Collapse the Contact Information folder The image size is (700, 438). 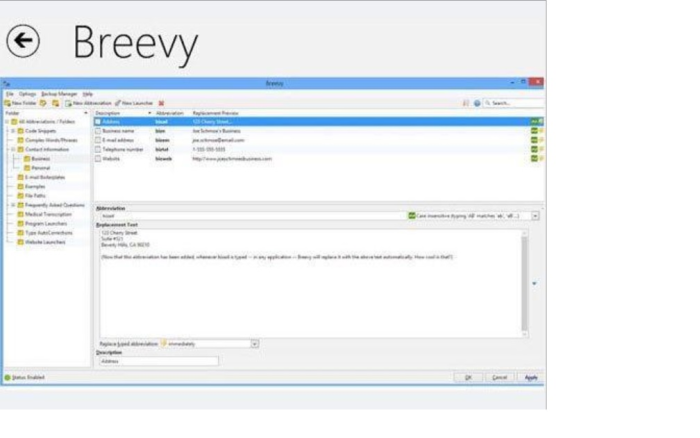[13, 150]
